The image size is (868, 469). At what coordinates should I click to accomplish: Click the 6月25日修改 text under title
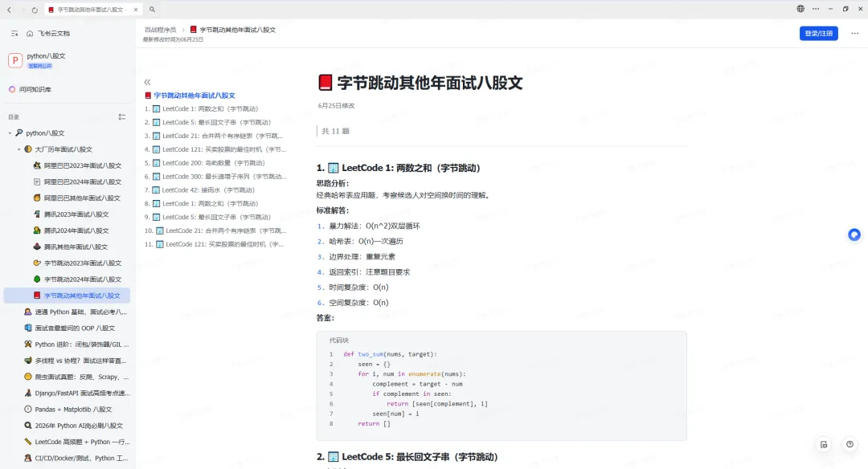pyautogui.click(x=336, y=105)
